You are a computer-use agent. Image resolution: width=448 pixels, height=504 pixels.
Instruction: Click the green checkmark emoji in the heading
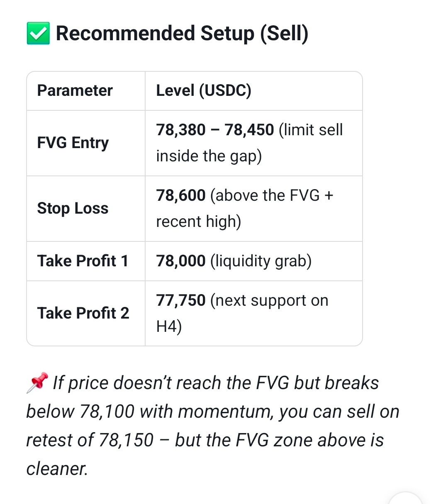pyautogui.click(x=38, y=33)
